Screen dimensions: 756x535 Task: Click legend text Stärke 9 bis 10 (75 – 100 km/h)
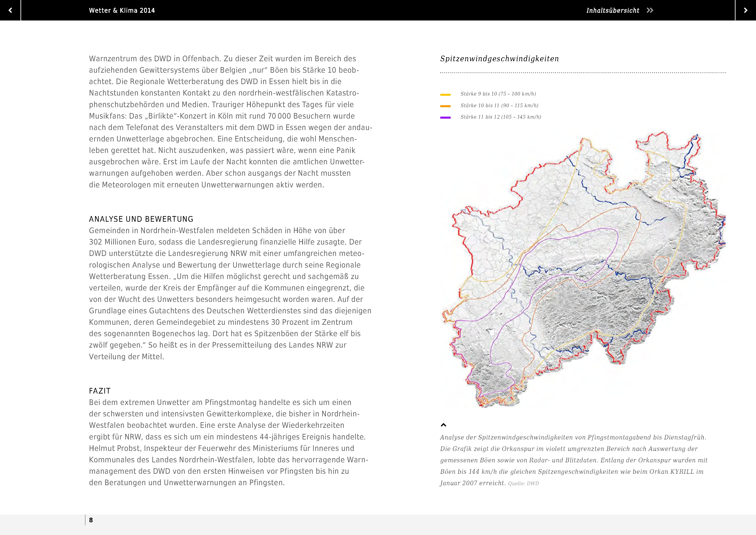coord(498,94)
